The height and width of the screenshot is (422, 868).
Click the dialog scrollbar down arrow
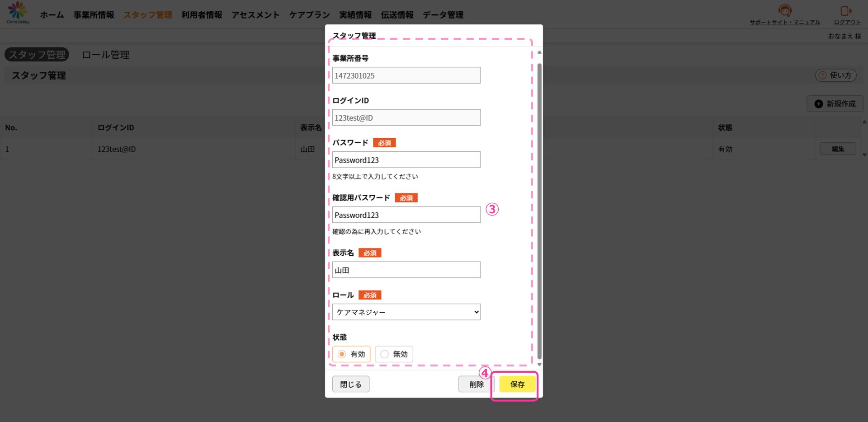(x=539, y=364)
